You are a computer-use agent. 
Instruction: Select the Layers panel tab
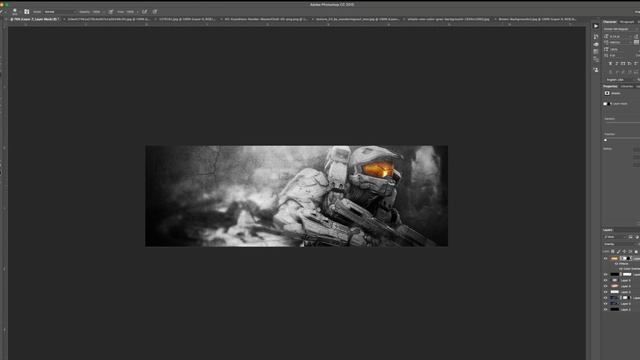click(608, 230)
